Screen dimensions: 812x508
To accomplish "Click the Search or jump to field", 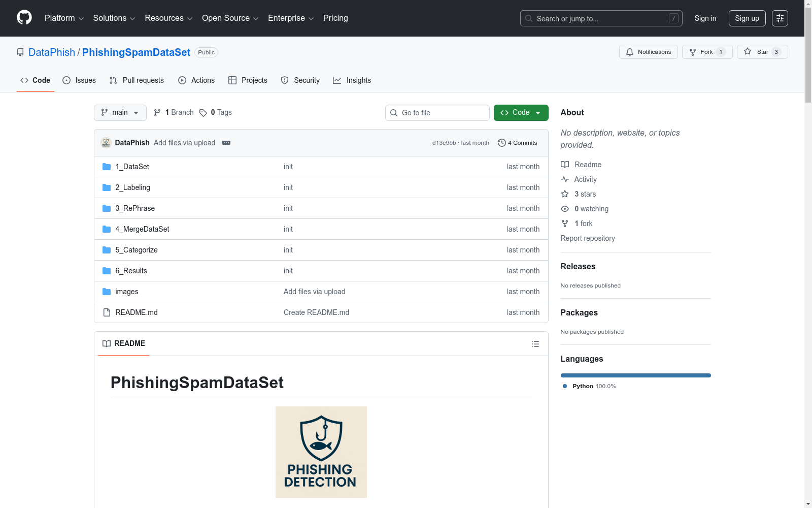I will (x=601, y=18).
